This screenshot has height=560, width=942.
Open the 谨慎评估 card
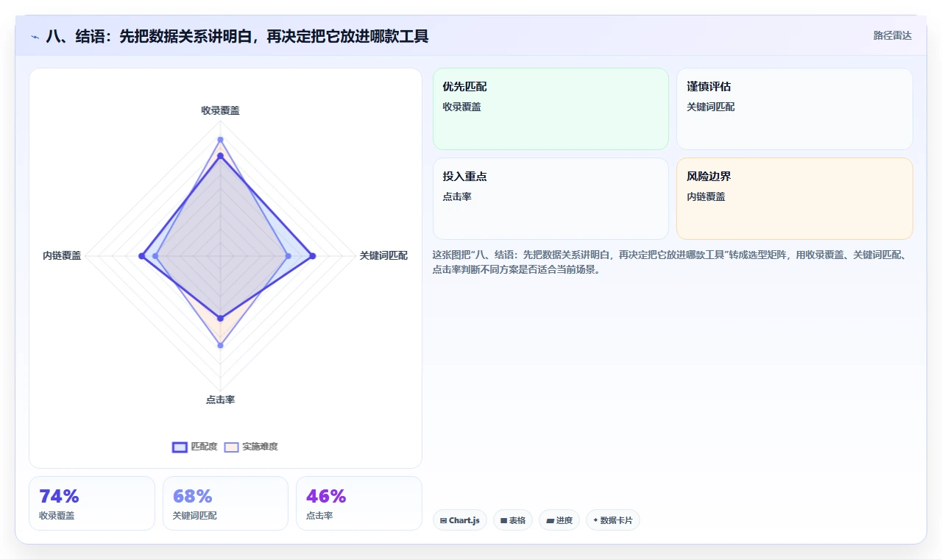(x=795, y=109)
